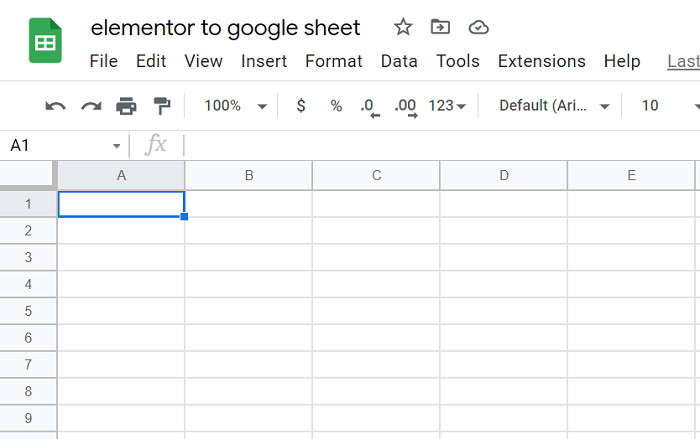700x439 pixels.
Task: Open the Format menu
Action: click(333, 61)
